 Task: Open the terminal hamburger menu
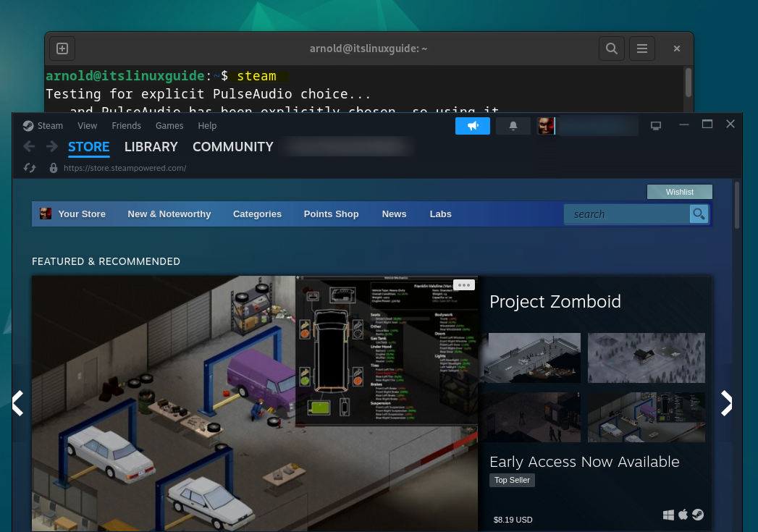[x=641, y=48]
